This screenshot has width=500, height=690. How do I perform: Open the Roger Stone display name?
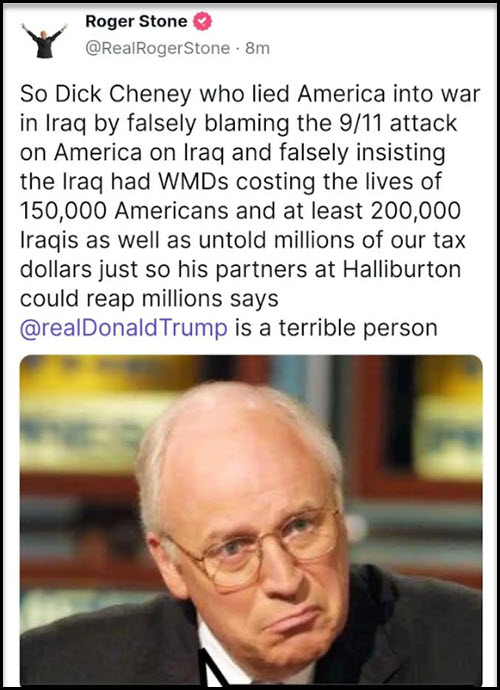point(136,21)
